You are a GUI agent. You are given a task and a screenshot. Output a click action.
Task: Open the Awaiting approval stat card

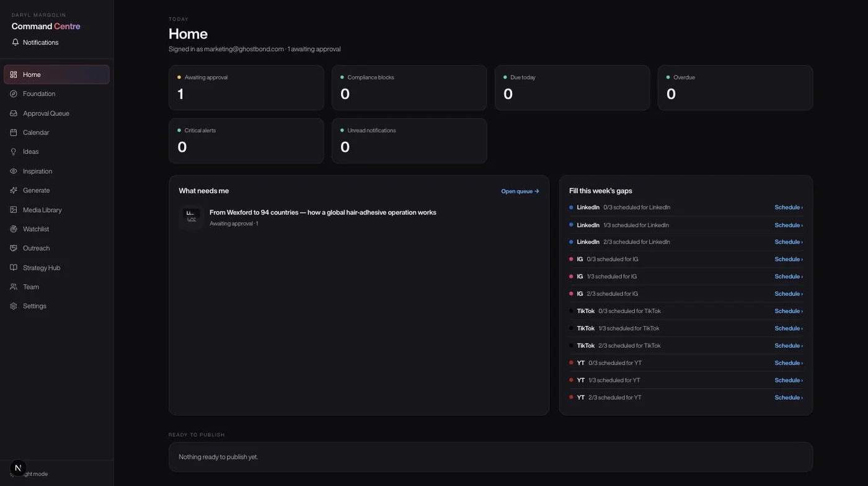pos(246,88)
